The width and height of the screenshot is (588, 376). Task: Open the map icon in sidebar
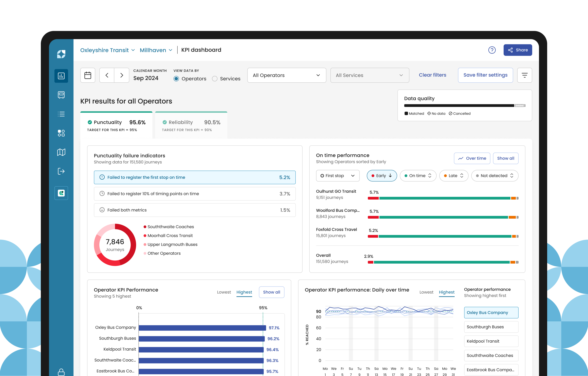click(x=61, y=152)
